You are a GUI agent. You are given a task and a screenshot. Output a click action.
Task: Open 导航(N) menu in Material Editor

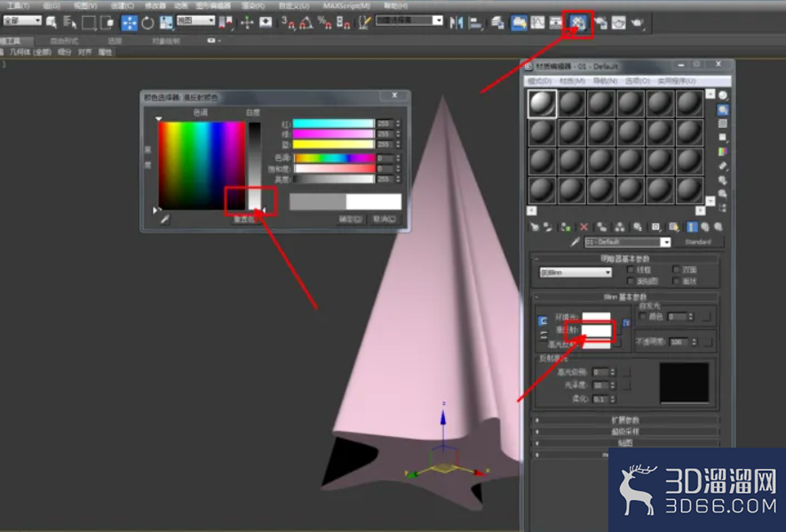tap(605, 81)
